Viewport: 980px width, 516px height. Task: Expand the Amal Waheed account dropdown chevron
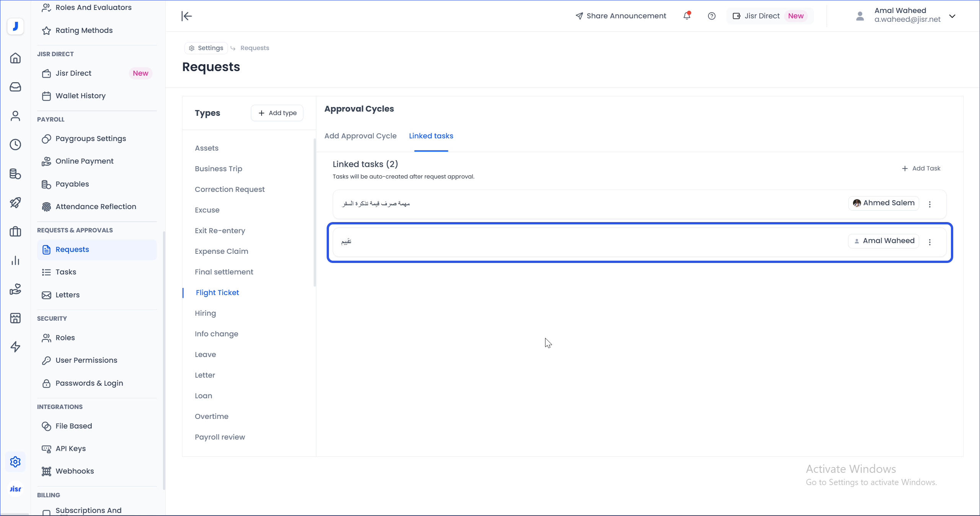tap(952, 16)
